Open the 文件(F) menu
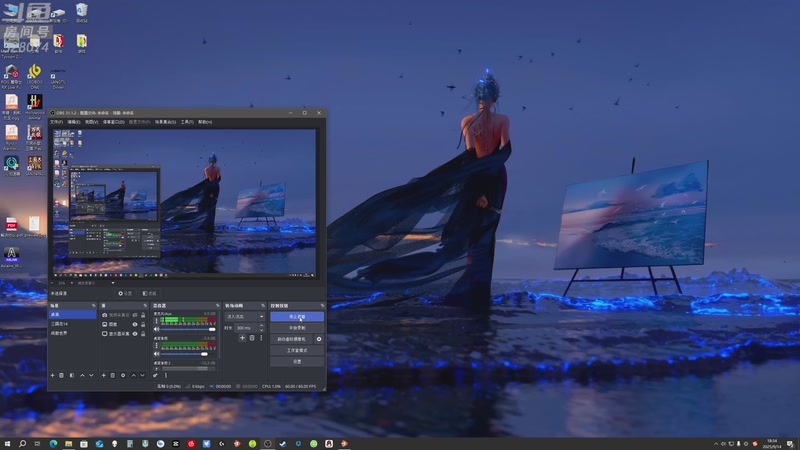The height and width of the screenshot is (450, 800). tap(56, 122)
